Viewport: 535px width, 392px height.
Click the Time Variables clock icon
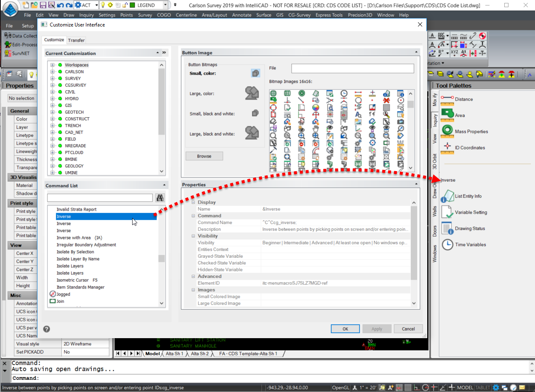click(x=447, y=244)
